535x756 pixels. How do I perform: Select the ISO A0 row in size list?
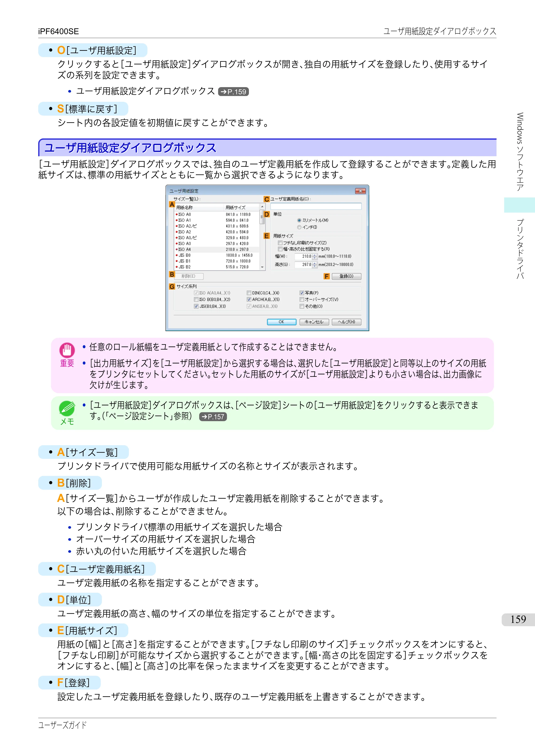tap(217, 214)
